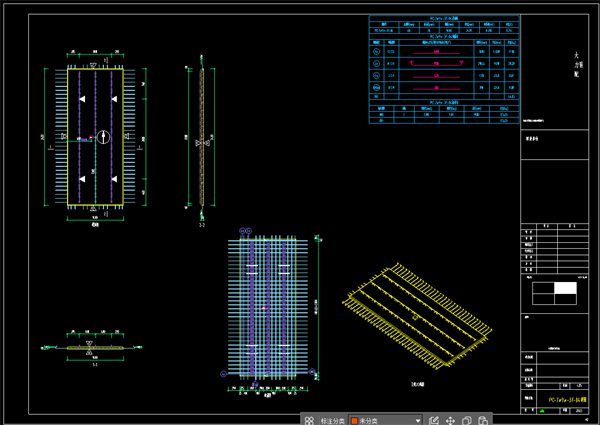
Task: Click the first circled rebar mark in the cyan table
Action: point(377,51)
